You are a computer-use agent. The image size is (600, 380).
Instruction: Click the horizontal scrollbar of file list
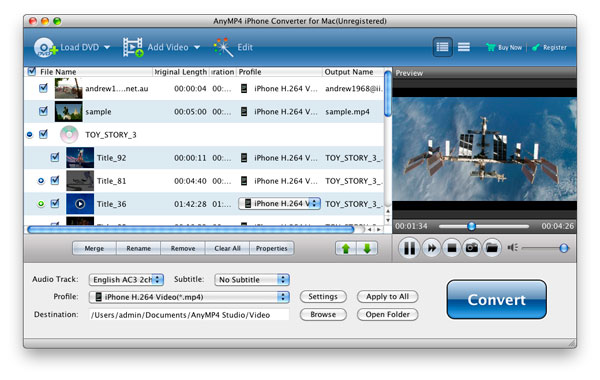pyautogui.click(x=191, y=230)
